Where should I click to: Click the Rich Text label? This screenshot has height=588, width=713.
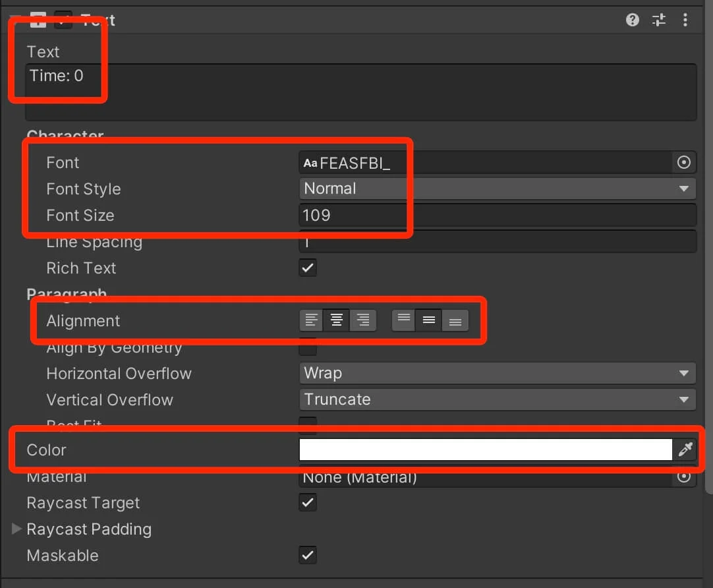[82, 268]
